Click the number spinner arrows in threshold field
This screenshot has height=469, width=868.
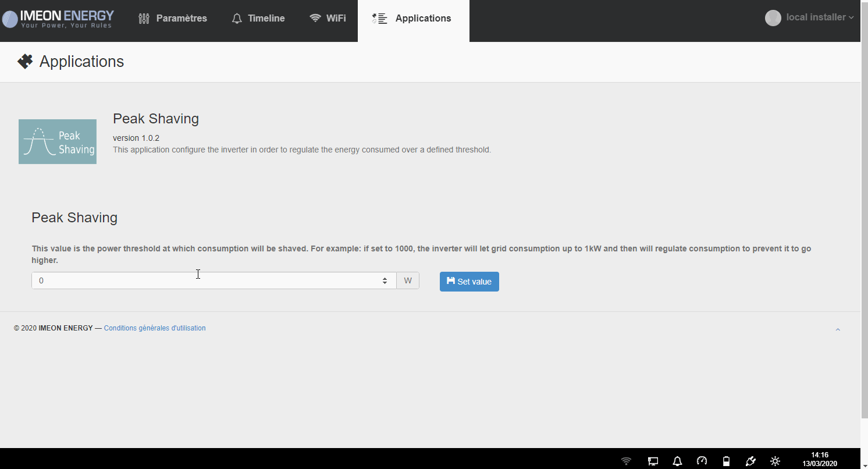coord(385,280)
